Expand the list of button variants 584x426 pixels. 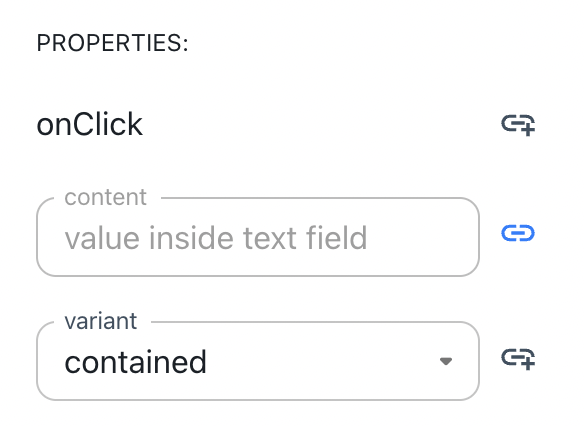258,361
